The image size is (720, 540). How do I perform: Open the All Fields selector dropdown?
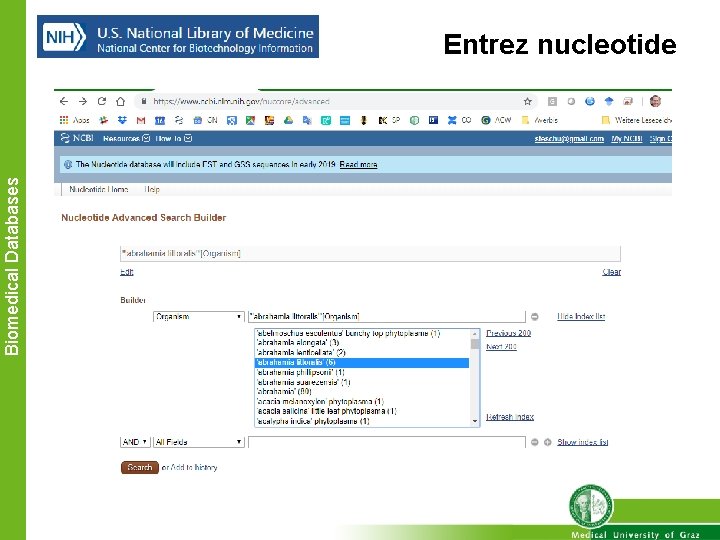click(x=198, y=442)
